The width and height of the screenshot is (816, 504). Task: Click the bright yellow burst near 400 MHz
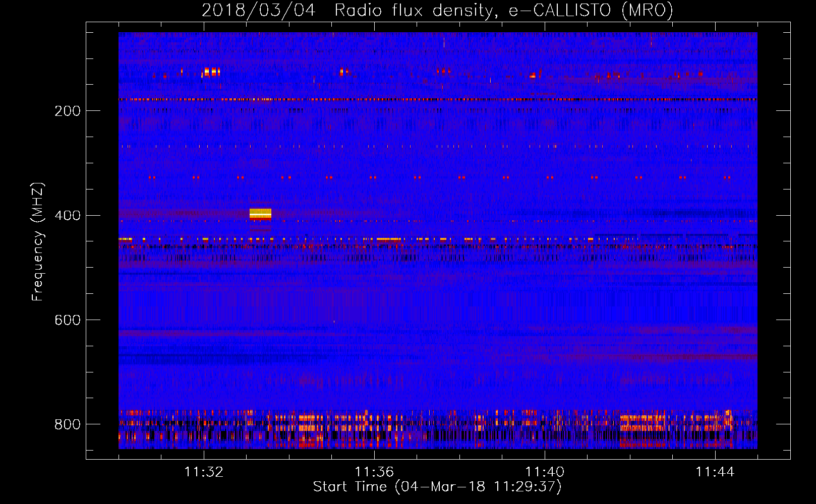260,214
